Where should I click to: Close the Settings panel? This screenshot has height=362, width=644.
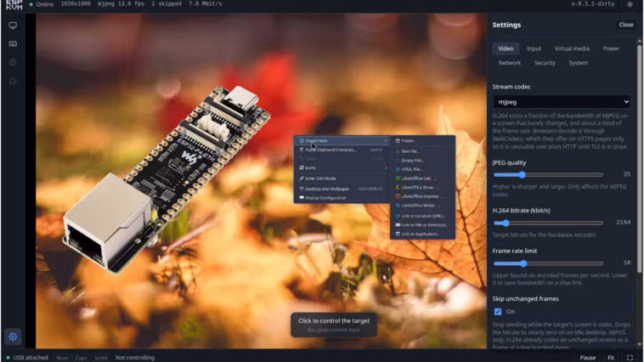[x=626, y=25]
